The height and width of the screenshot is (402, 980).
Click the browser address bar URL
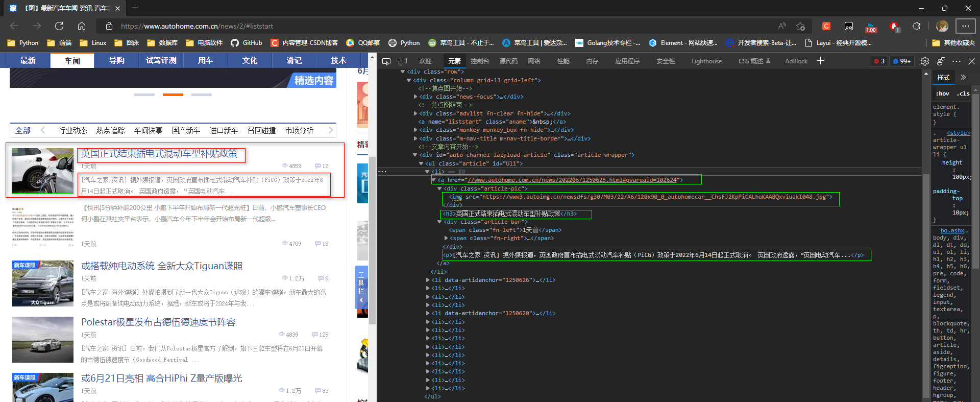pyautogui.click(x=197, y=26)
